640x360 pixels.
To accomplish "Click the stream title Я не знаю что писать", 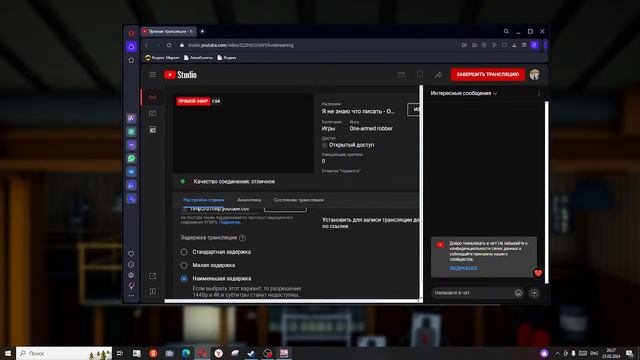I will (358, 111).
